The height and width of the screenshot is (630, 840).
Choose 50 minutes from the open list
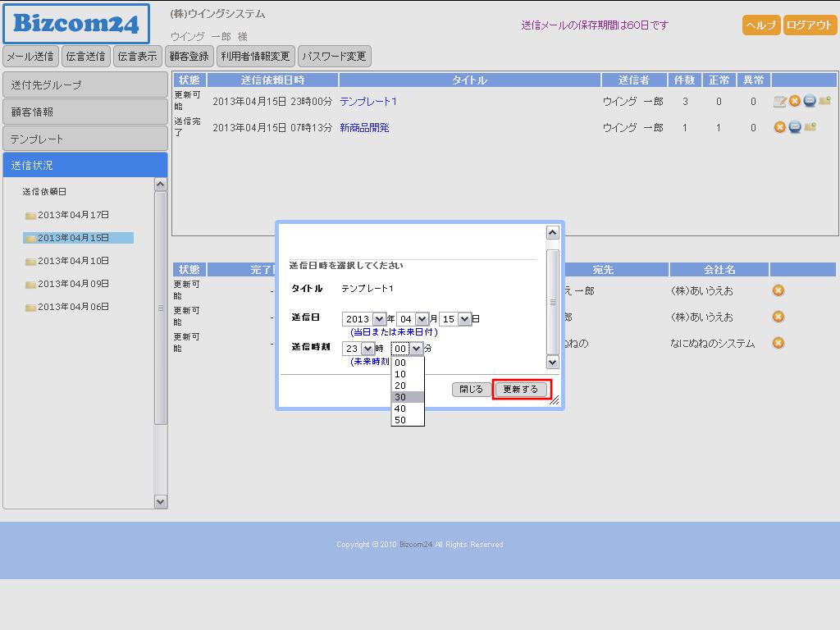[x=407, y=420]
